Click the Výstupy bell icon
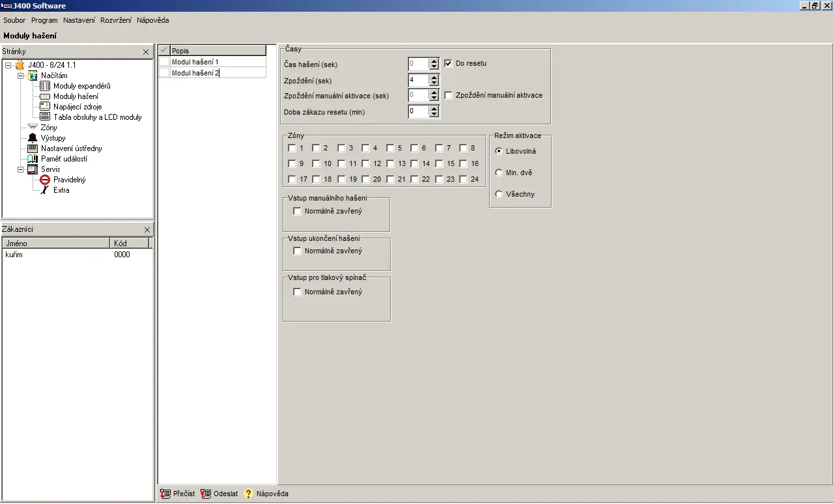Image resolution: width=833 pixels, height=504 pixels. pyautogui.click(x=33, y=138)
